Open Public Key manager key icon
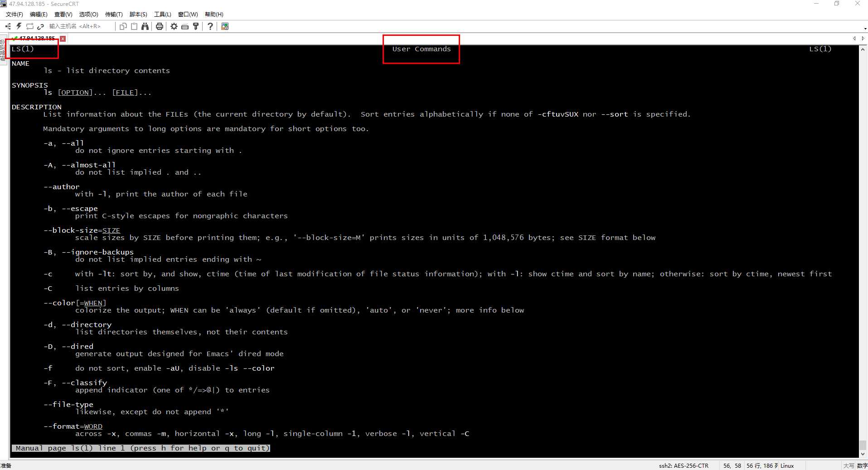Image resolution: width=868 pixels, height=470 pixels. pyautogui.click(x=196, y=26)
